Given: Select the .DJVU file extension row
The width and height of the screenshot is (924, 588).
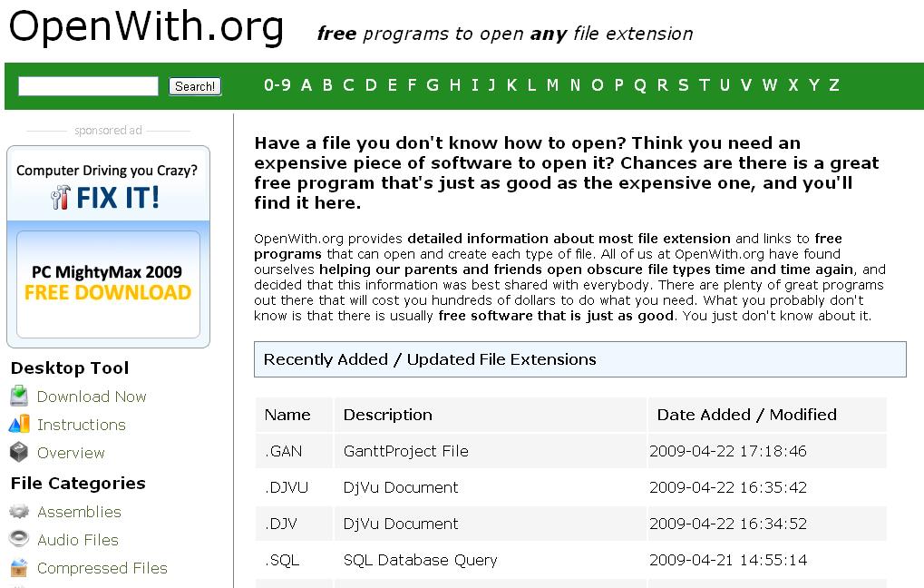Looking at the screenshot, I should pyautogui.click(x=287, y=487).
